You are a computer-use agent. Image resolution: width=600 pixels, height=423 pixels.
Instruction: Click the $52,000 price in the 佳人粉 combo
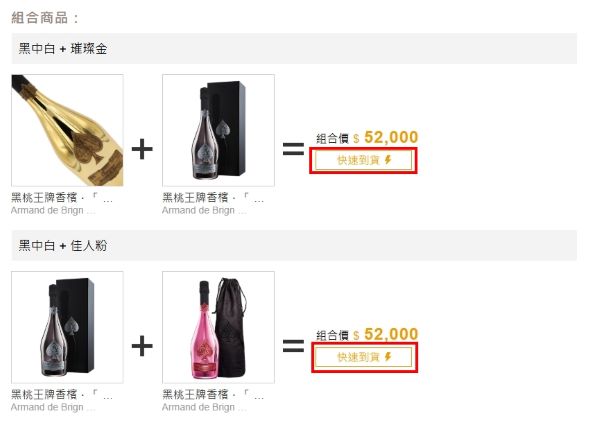click(386, 334)
